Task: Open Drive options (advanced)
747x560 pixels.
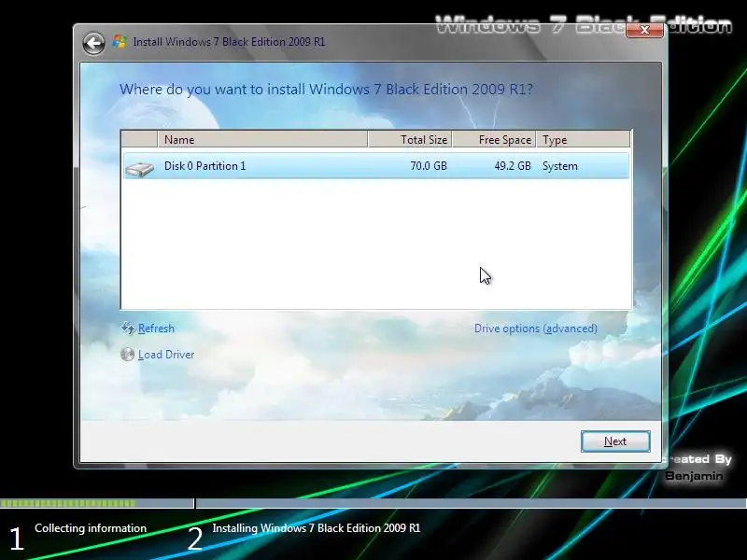Action: pyautogui.click(x=535, y=329)
